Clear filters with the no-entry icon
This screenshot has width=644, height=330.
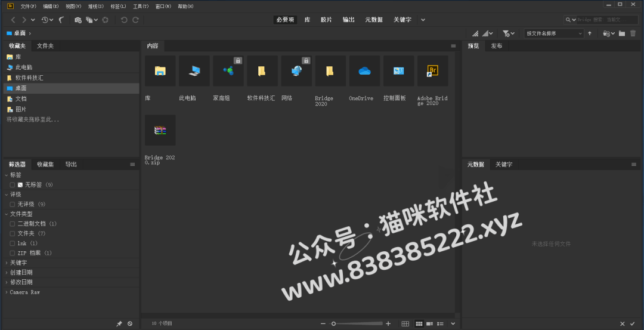click(x=130, y=323)
